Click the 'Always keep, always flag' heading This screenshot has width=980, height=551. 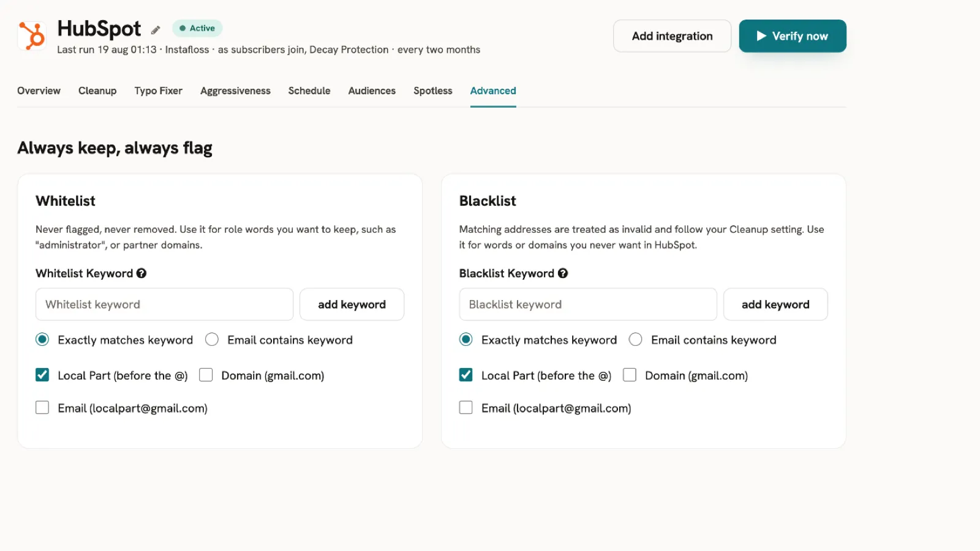pos(115,148)
